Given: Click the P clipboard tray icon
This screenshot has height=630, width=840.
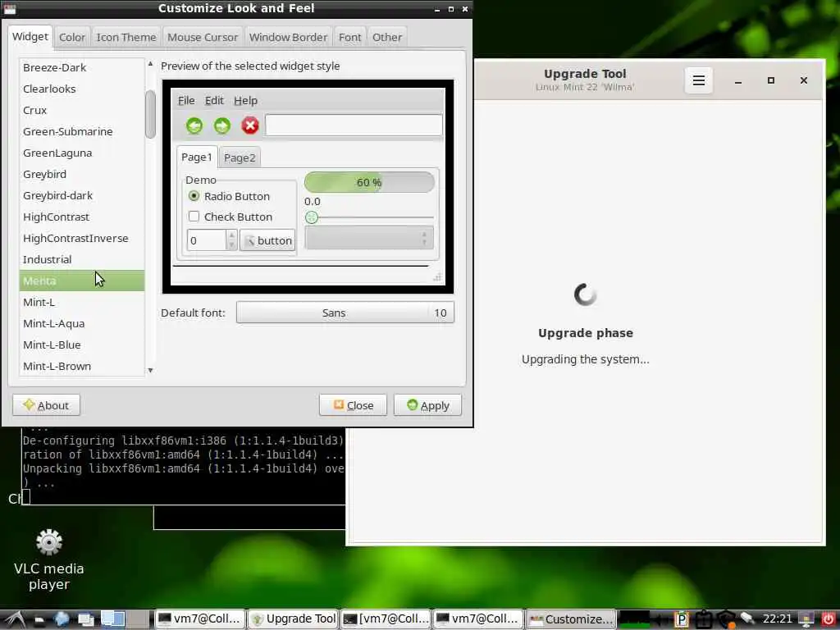Looking at the screenshot, I should pyautogui.click(x=681, y=619).
